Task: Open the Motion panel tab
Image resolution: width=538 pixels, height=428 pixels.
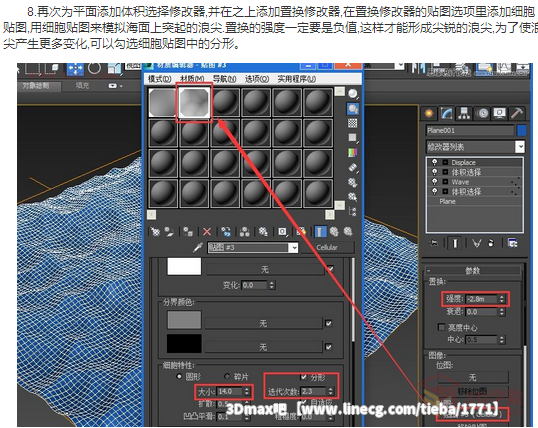Action: click(482, 113)
